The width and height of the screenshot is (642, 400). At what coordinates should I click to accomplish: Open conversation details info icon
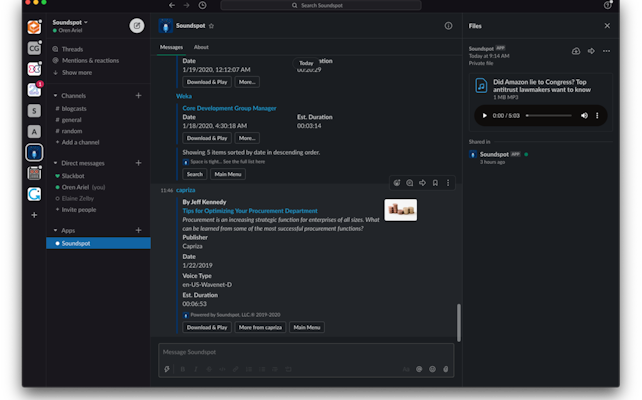(x=447, y=26)
